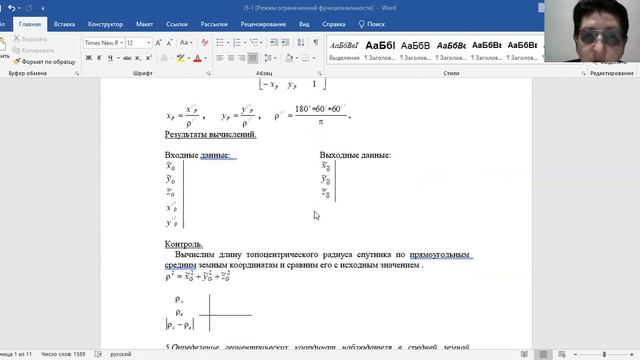Decrease font size with the shrink A button
640x360 pixels.
(x=169, y=42)
